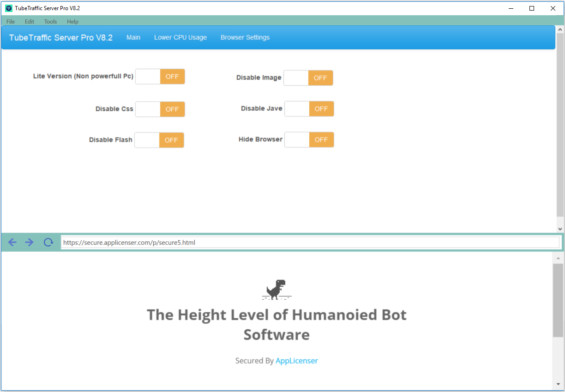565x392 pixels.
Task: Toggle Disable Flash to ON
Action: coord(159,140)
